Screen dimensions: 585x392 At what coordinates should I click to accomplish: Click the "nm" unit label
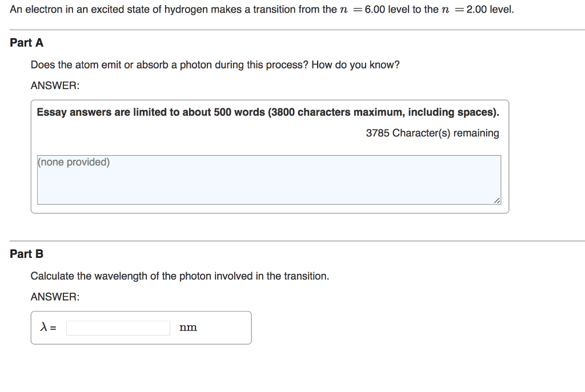tap(188, 328)
